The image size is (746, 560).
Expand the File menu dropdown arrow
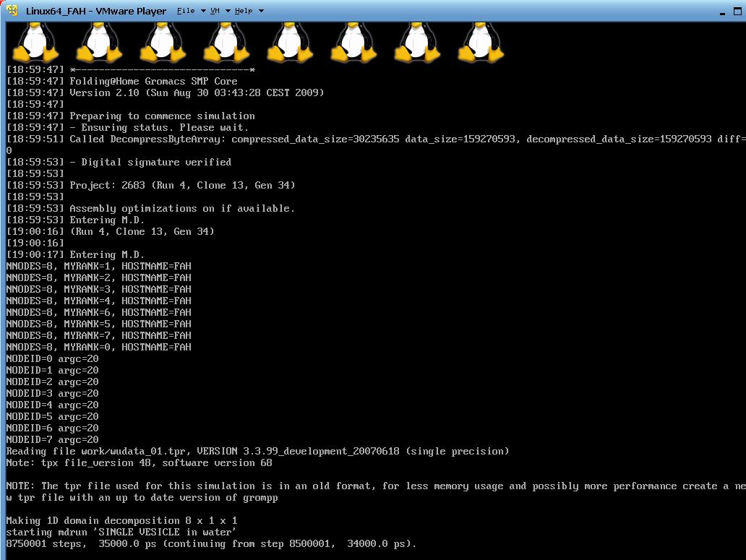[203, 11]
